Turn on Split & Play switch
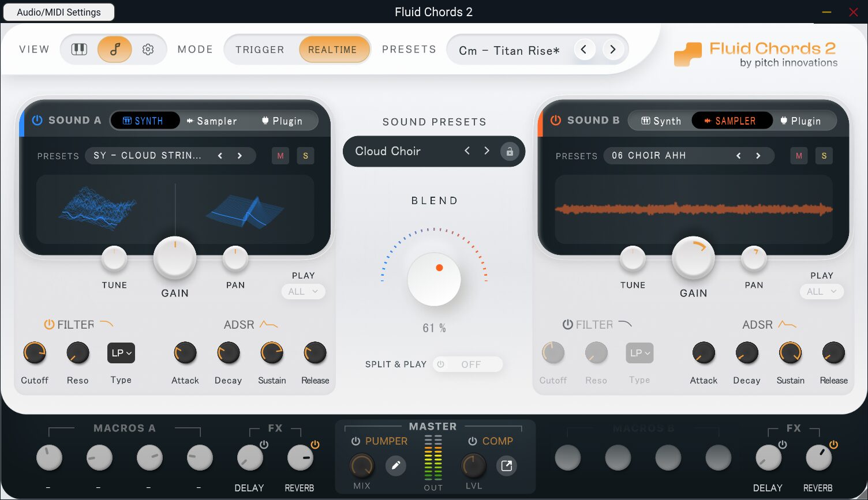The height and width of the screenshot is (500, 868). point(467,364)
